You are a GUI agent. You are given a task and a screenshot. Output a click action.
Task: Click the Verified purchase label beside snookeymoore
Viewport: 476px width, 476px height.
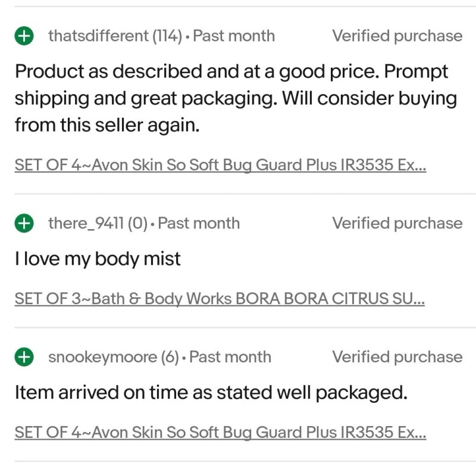(x=397, y=356)
